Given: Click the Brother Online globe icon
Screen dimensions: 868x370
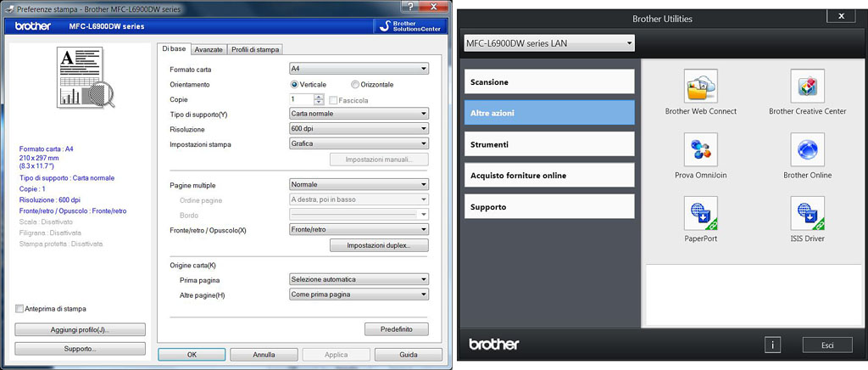Looking at the screenshot, I should coord(807,150).
